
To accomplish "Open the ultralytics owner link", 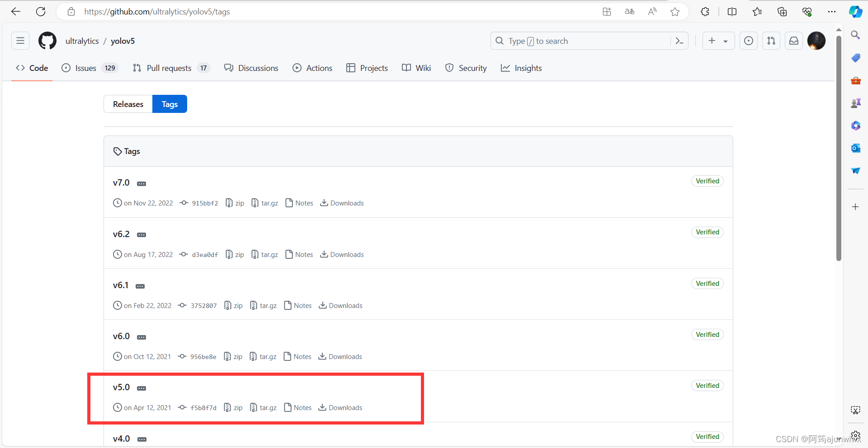I will pyautogui.click(x=82, y=41).
